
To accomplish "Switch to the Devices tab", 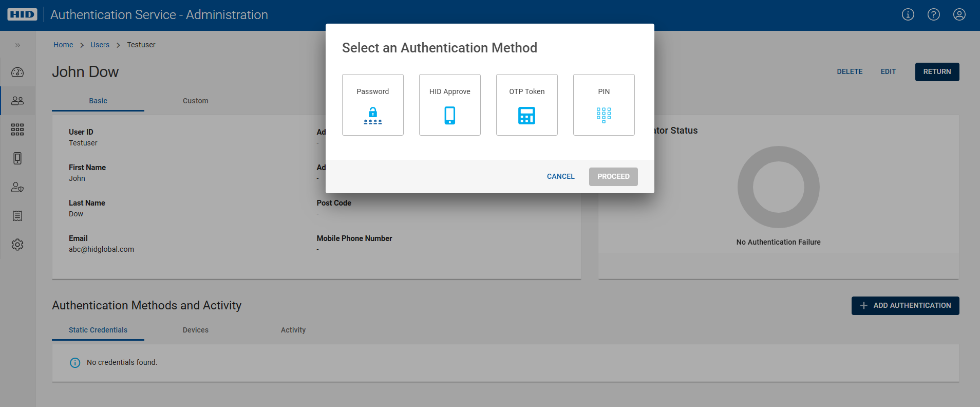I will click(195, 330).
